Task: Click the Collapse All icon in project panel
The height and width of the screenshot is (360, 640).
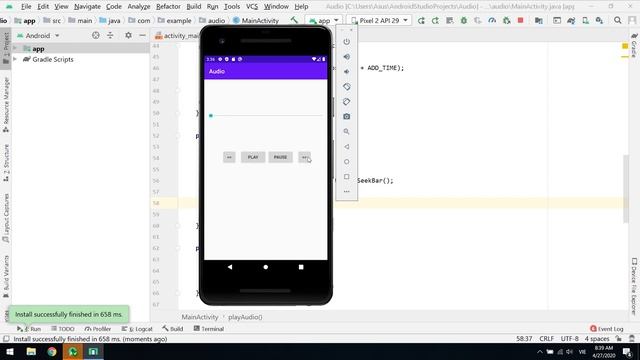Action: coord(110,36)
